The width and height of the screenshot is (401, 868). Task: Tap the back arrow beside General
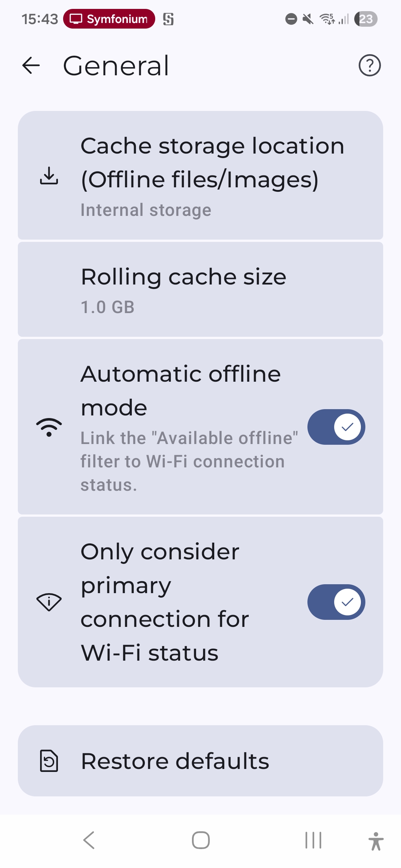click(31, 66)
